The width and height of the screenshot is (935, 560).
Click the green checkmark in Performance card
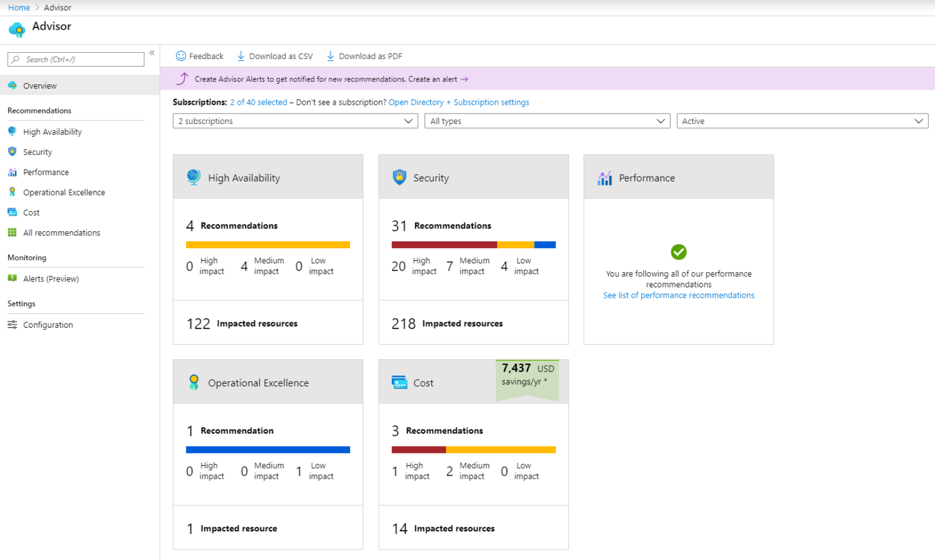click(679, 252)
